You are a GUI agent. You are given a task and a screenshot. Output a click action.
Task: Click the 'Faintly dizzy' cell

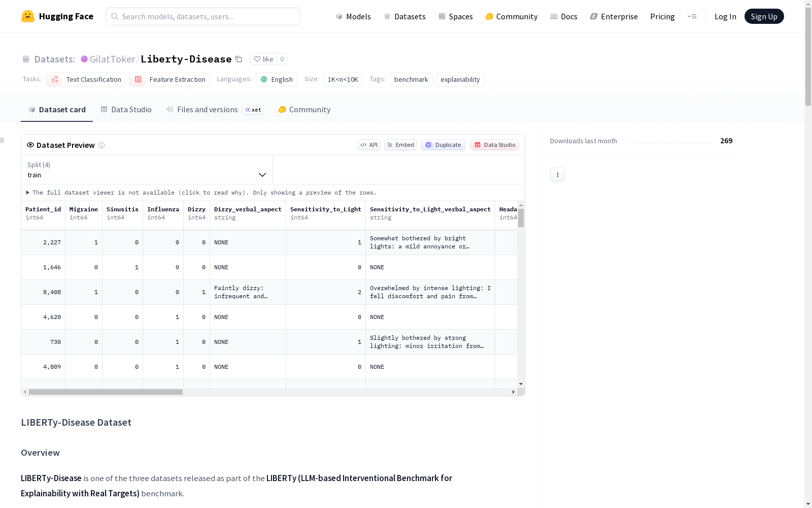point(248,292)
